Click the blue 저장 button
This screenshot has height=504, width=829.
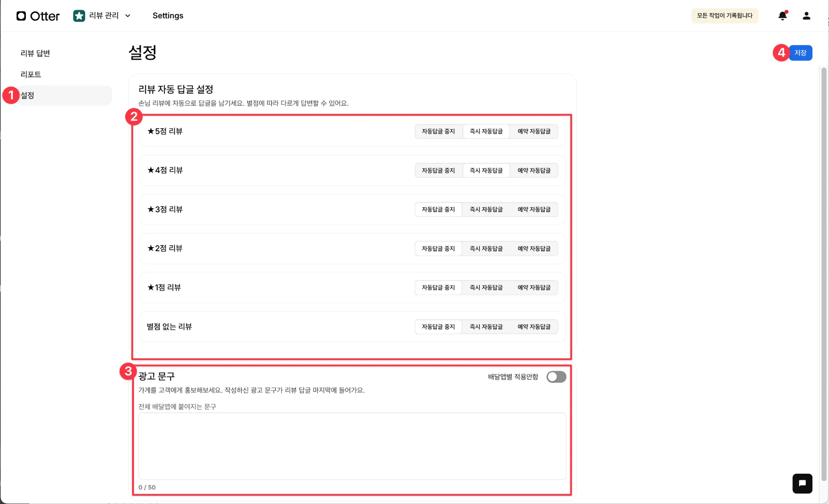point(800,53)
